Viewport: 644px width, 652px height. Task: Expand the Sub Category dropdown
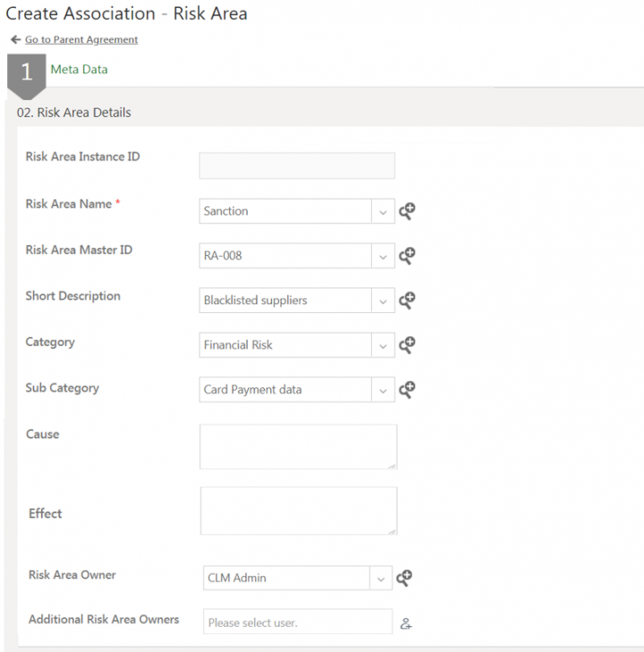pyautogui.click(x=383, y=391)
